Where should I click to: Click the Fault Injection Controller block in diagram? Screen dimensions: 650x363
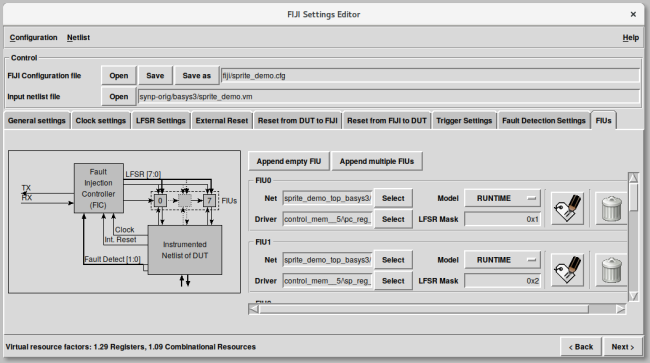point(99,188)
